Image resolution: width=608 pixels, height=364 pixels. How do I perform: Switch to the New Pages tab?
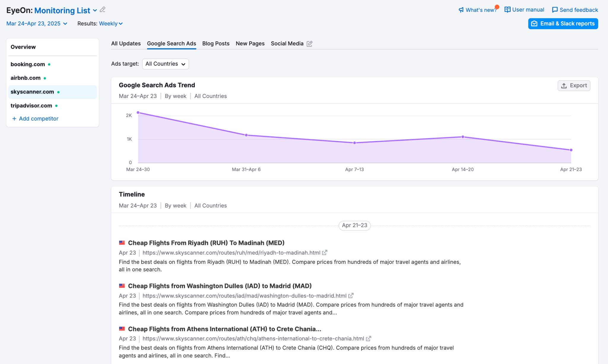click(250, 44)
